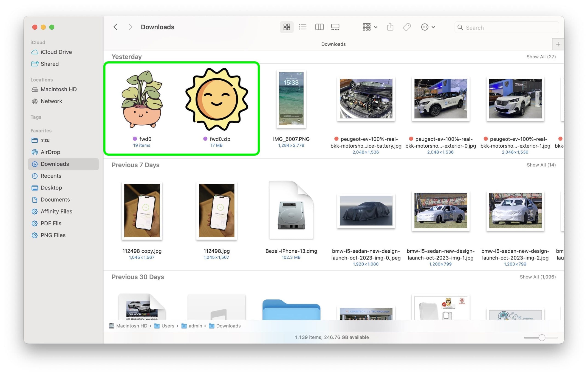Switch to icon view in toolbar
This screenshot has width=588, height=375.
point(287,27)
